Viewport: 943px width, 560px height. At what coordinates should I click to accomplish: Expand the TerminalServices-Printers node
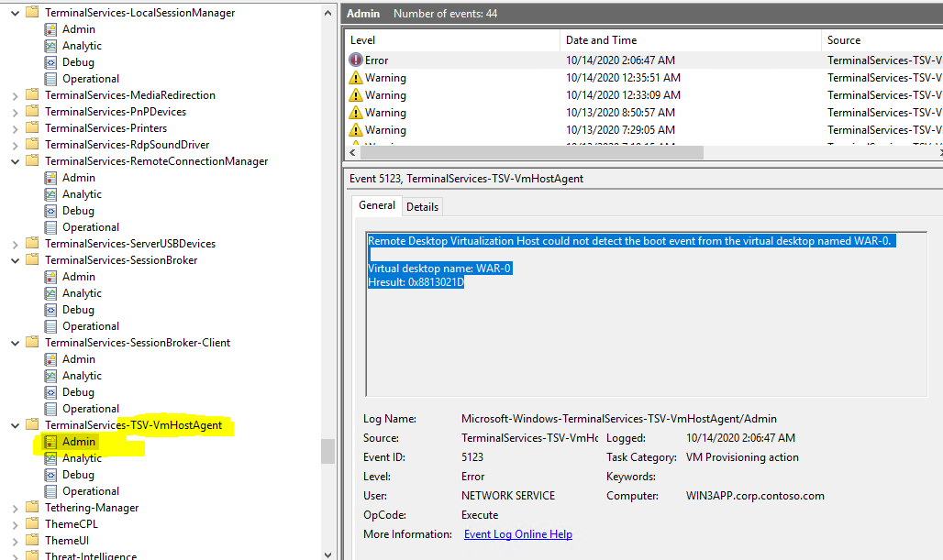pos(15,128)
